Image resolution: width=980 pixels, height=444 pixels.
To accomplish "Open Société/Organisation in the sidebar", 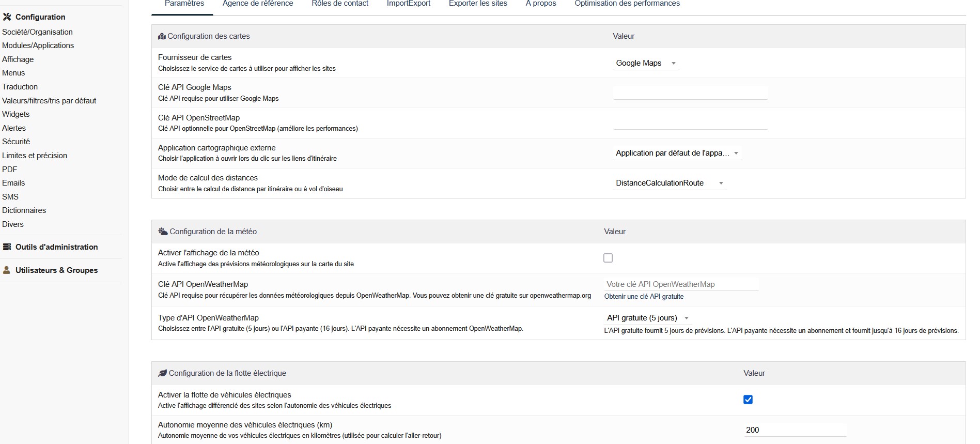I will coord(37,32).
